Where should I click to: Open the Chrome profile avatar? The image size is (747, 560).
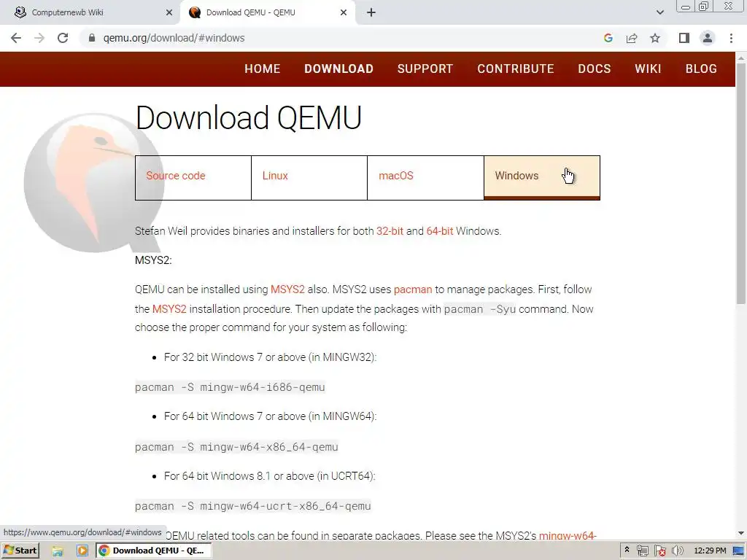(x=708, y=38)
